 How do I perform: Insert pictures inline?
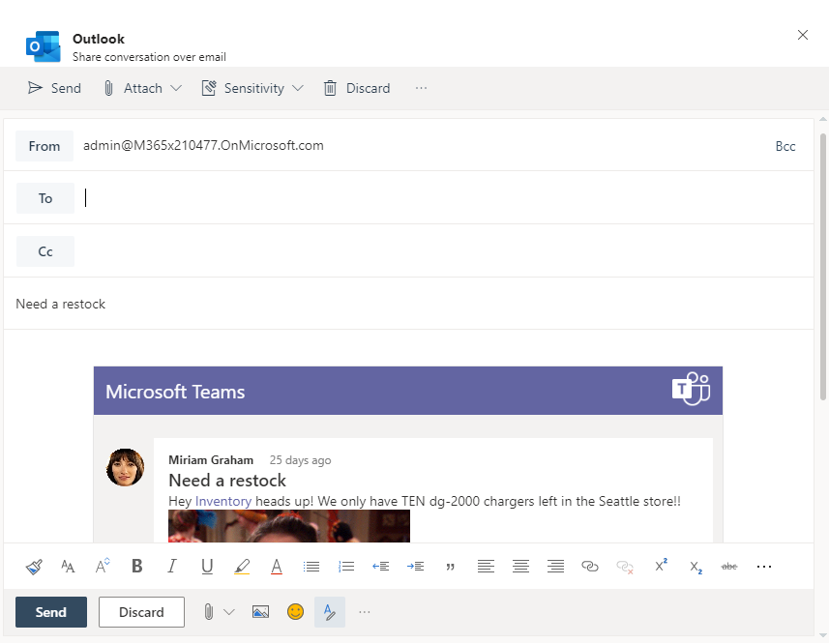[260, 612]
